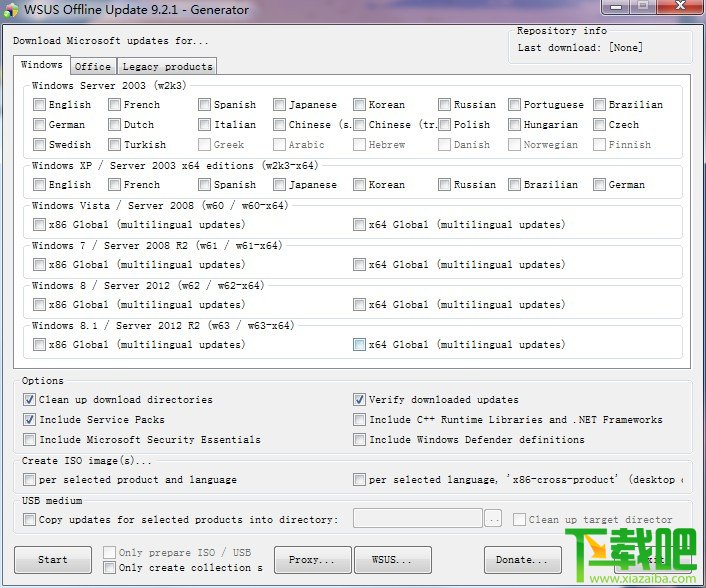This screenshot has width=706, height=588.
Task: Click the Donate... button
Action: [523, 560]
